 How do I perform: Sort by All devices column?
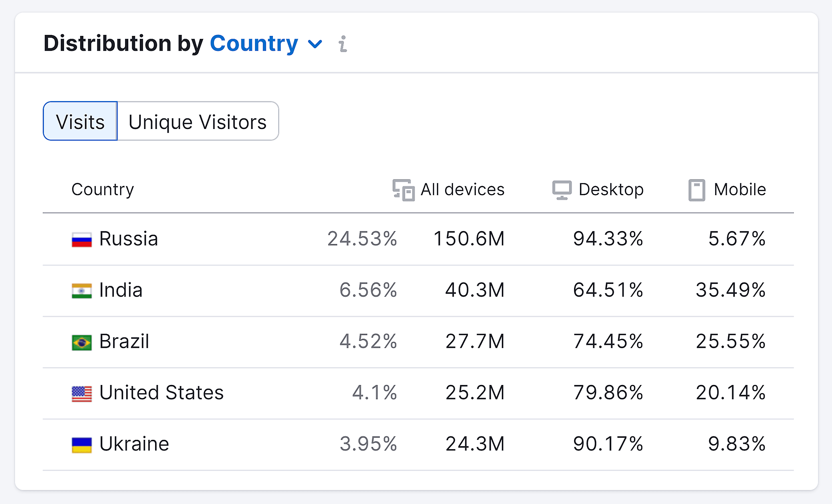pyautogui.click(x=462, y=189)
